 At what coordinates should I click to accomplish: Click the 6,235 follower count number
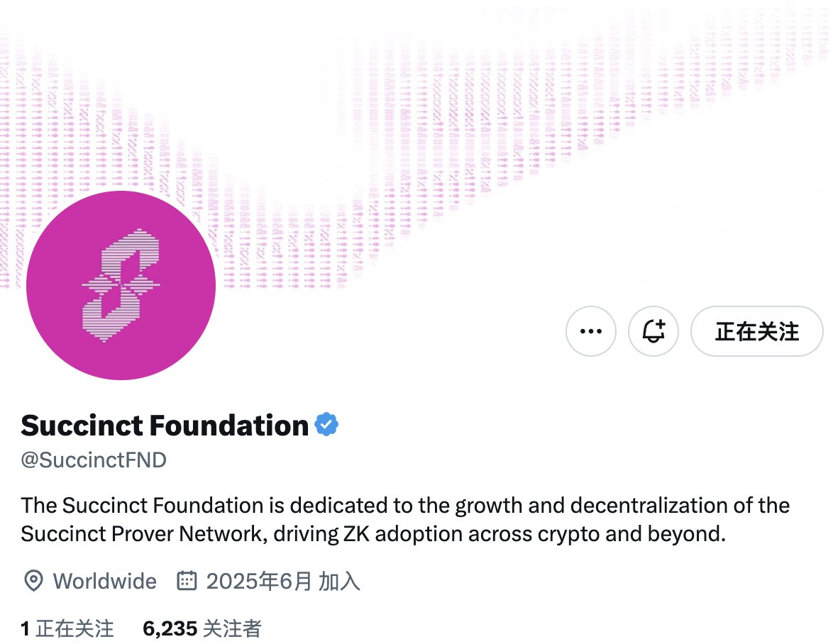click(x=170, y=628)
